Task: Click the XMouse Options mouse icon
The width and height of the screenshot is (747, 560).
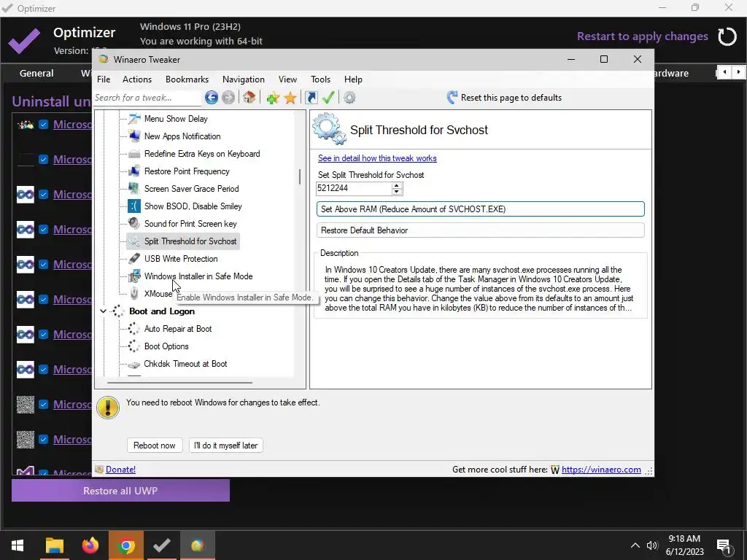Action: (134, 294)
